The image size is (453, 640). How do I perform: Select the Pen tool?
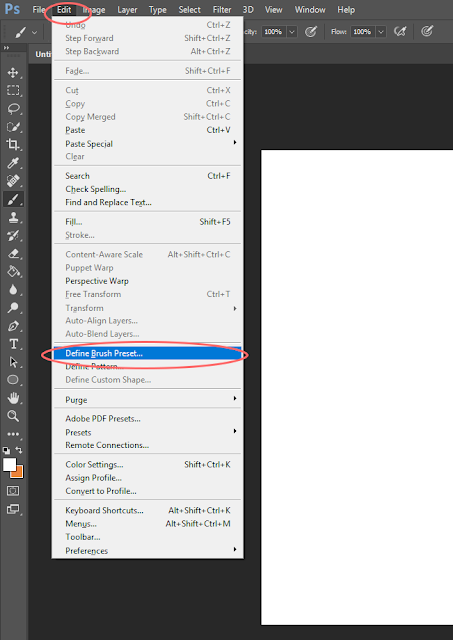click(x=13, y=326)
